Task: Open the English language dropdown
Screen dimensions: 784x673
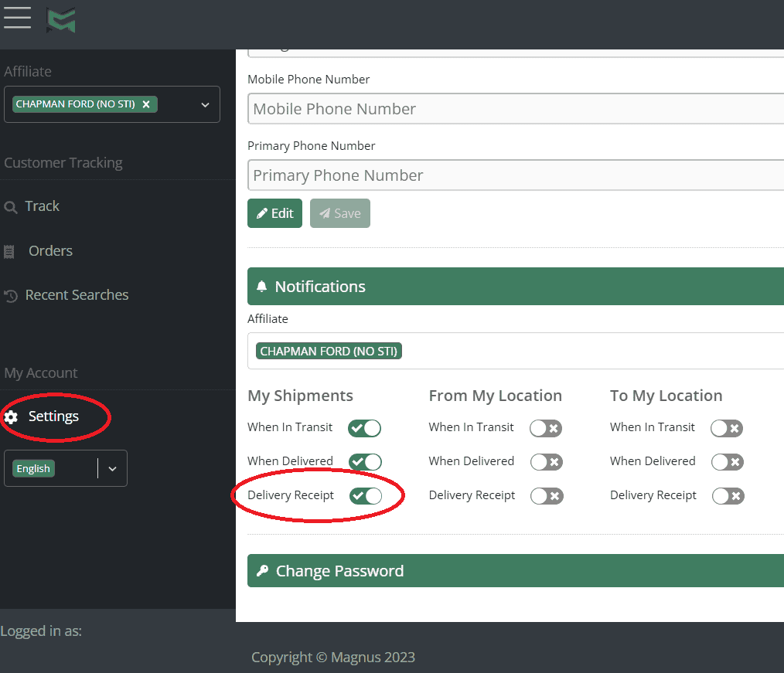Action: click(113, 469)
